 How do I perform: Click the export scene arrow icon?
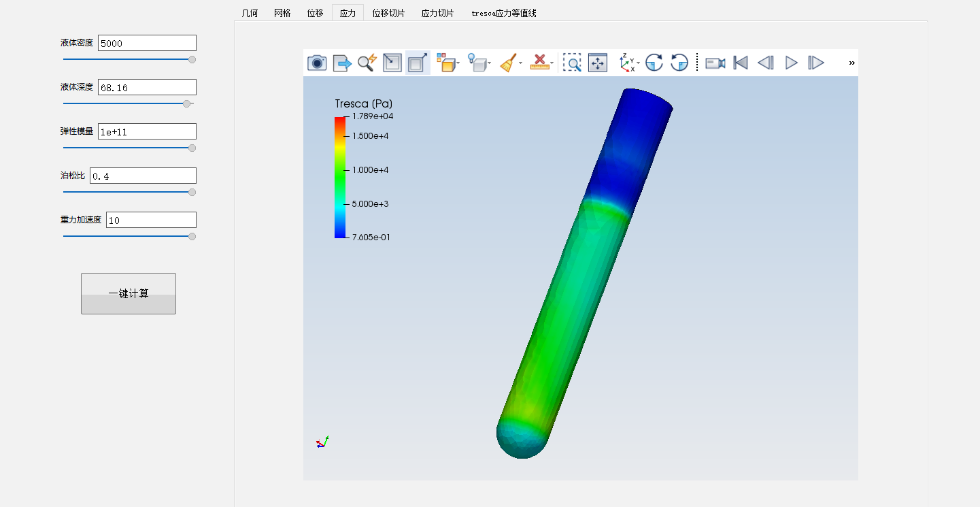342,63
